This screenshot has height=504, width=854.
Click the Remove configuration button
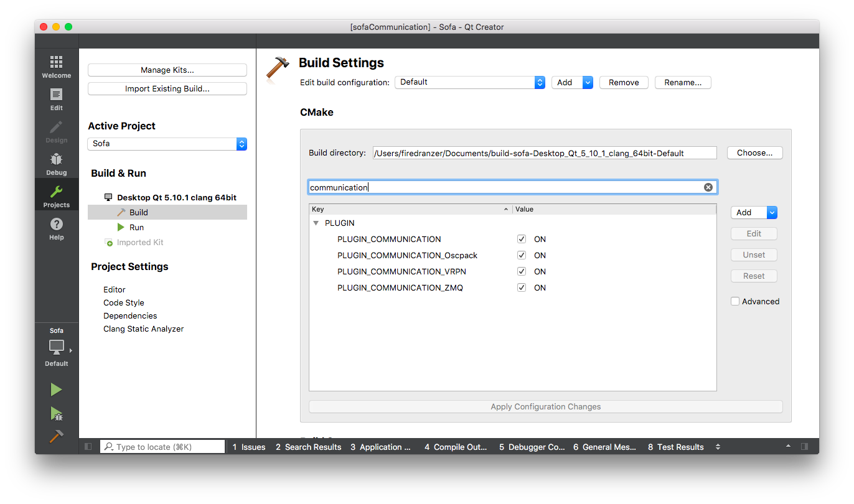[x=624, y=82]
